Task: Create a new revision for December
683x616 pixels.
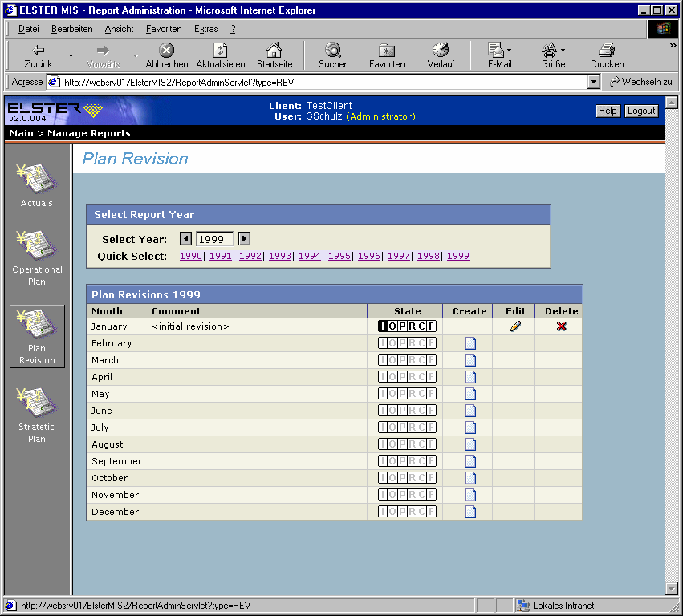Action: coord(470,512)
